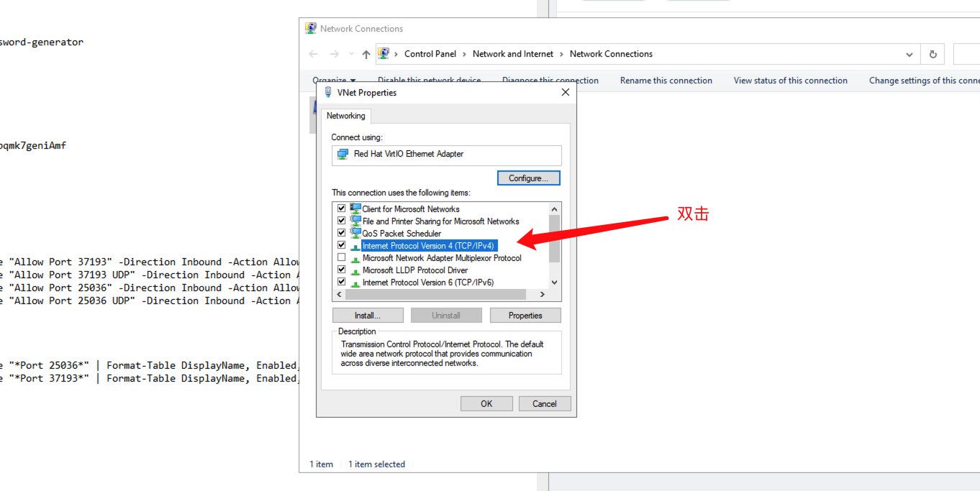Click the QoS Packet Scheduler icon
This screenshot has height=491, width=980.
(x=355, y=233)
